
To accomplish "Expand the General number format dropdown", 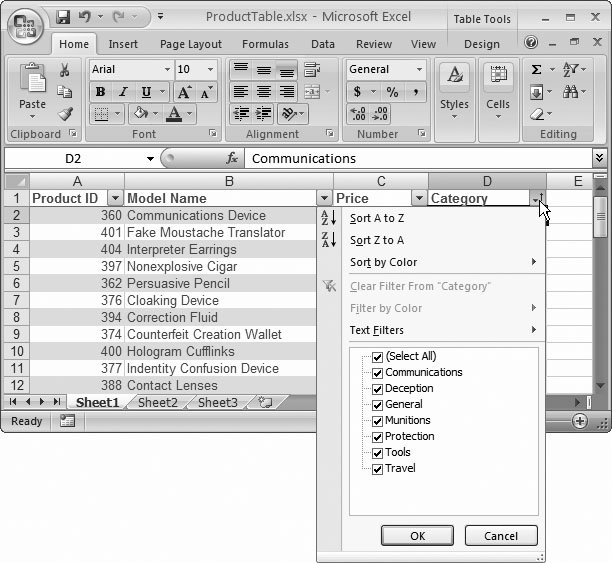I will 418,70.
